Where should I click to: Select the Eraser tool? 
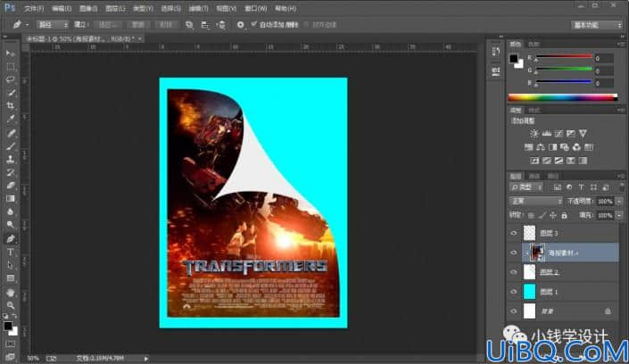pos(11,186)
